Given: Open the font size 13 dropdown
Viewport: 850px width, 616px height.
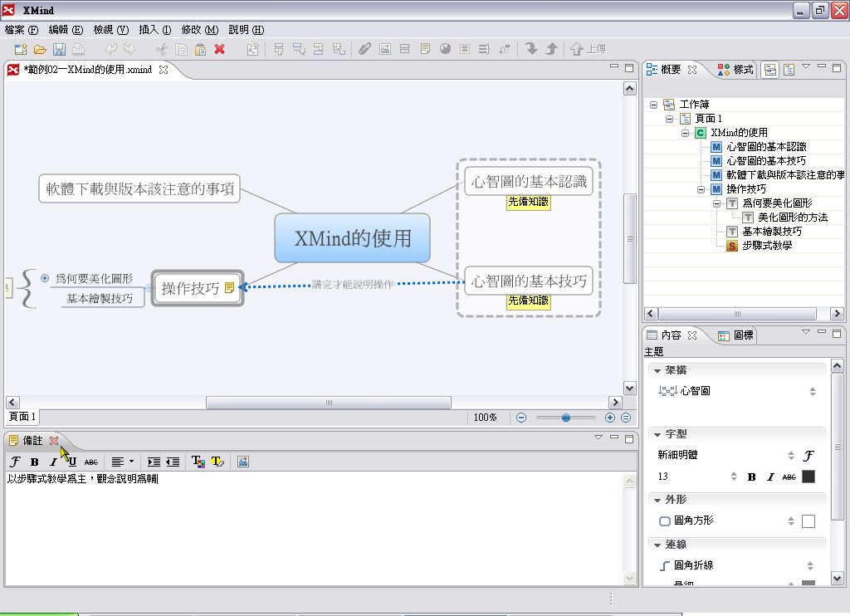Looking at the screenshot, I should [734, 477].
